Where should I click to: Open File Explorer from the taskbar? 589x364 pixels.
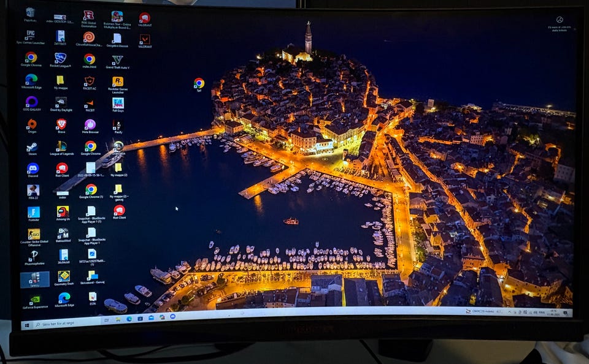(118, 319)
